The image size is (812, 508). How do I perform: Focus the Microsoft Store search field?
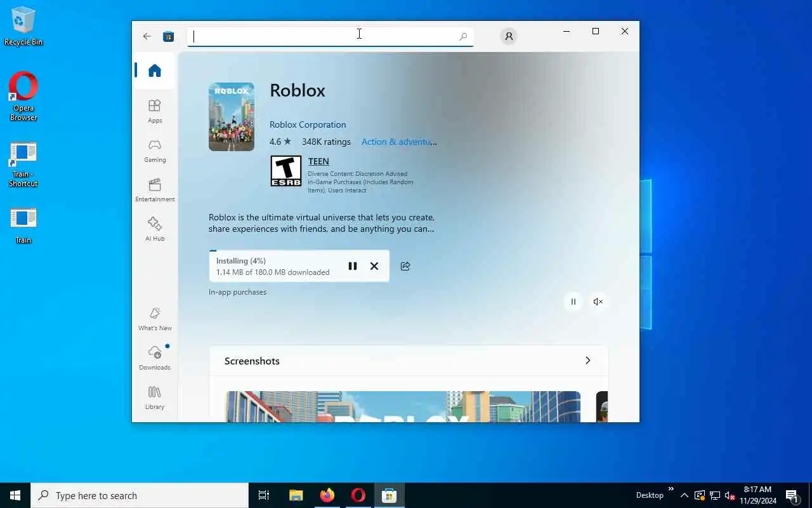point(330,36)
